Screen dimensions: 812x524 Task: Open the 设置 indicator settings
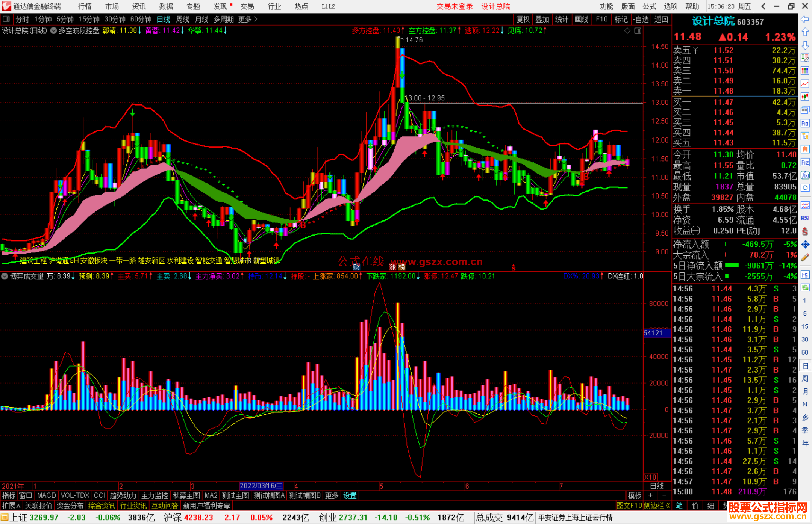click(350, 495)
